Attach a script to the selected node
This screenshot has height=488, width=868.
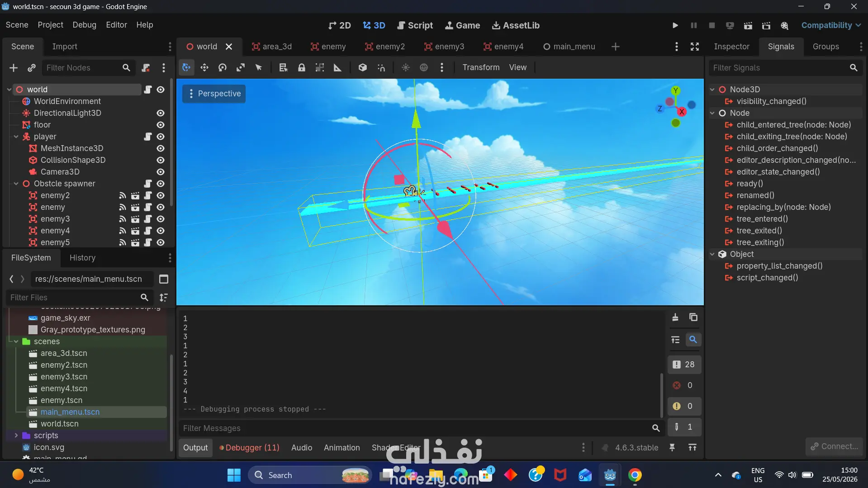tap(146, 68)
